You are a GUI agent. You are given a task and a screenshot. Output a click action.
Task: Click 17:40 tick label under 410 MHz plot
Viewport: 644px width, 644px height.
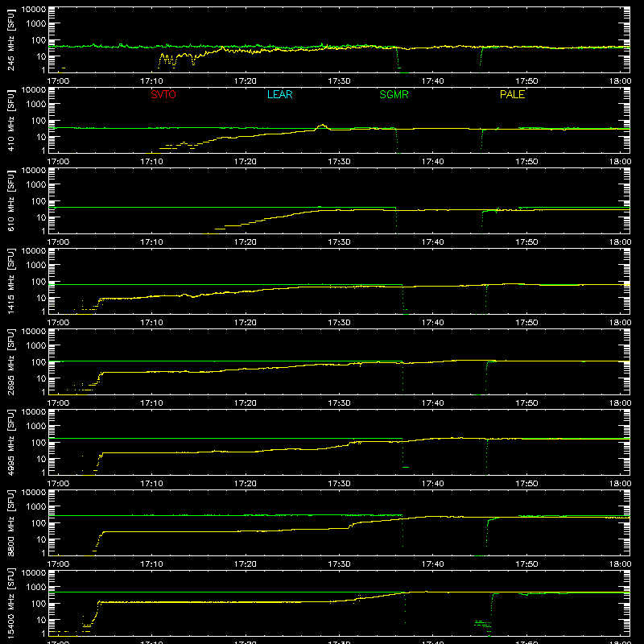[x=433, y=162]
